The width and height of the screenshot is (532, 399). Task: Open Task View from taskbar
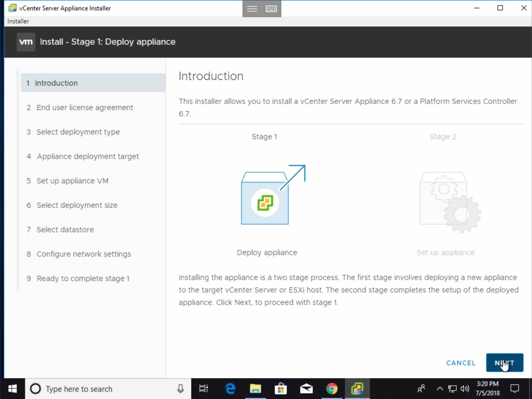pyautogui.click(x=203, y=388)
